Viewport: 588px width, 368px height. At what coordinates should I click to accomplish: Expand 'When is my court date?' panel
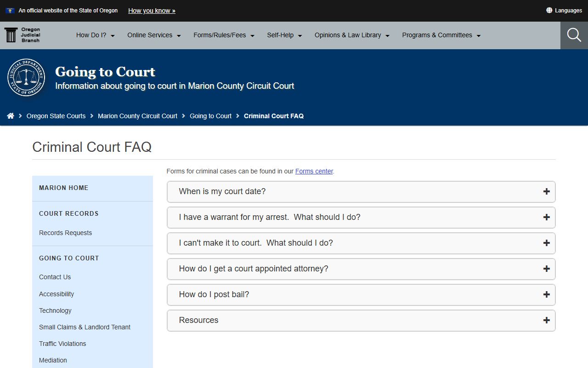click(x=361, y=191)
